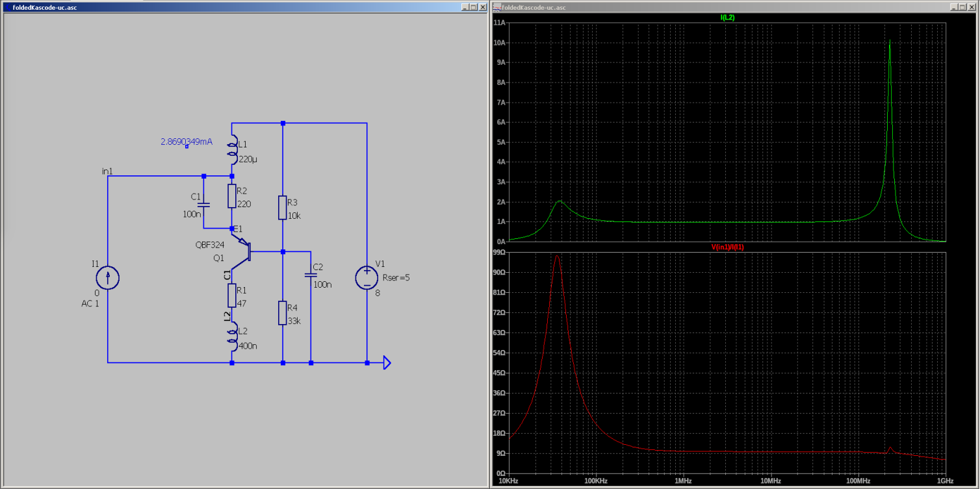Click the 10KHz frequency axis label
The width and height of the screenshot is (980, 489).
tap(508, 481)
